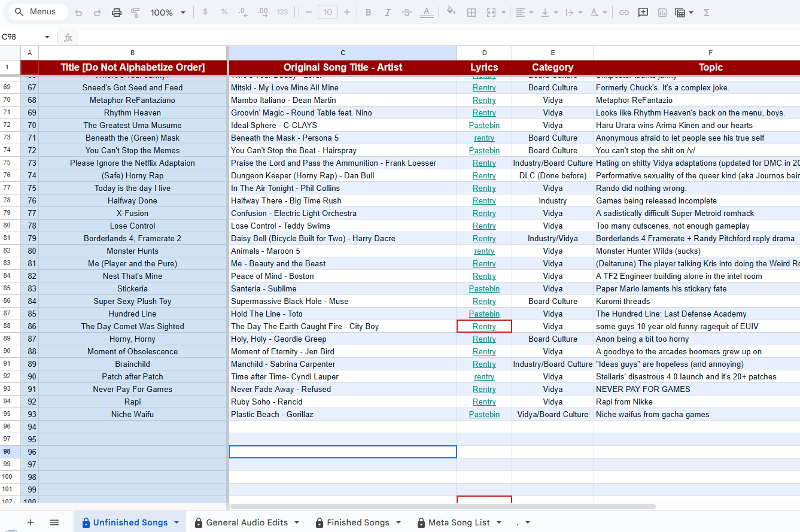Screen dimensions: 800x532
Task: Insert a comment with speech-plus icon
Action: (x=643, y=13)
